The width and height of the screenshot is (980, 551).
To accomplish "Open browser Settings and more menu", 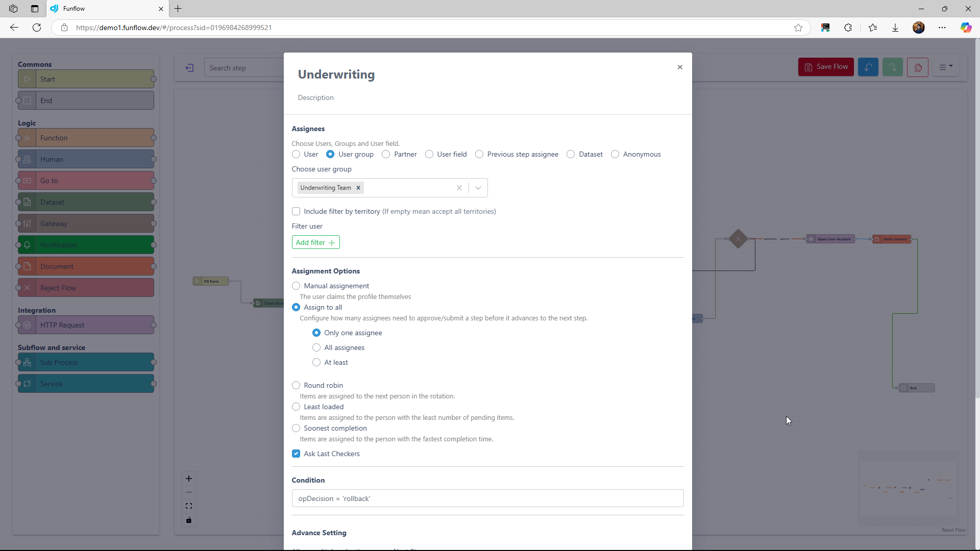I will 942,28.
